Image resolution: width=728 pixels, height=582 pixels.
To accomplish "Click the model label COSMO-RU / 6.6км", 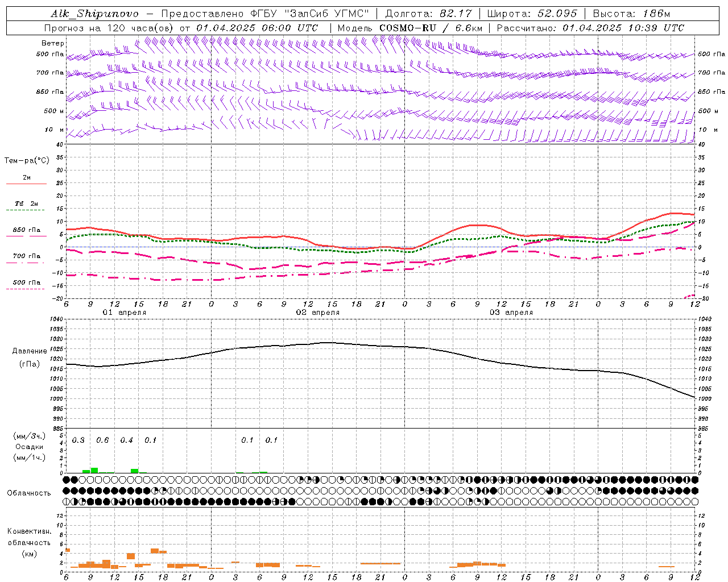I will tap(431, 28).
